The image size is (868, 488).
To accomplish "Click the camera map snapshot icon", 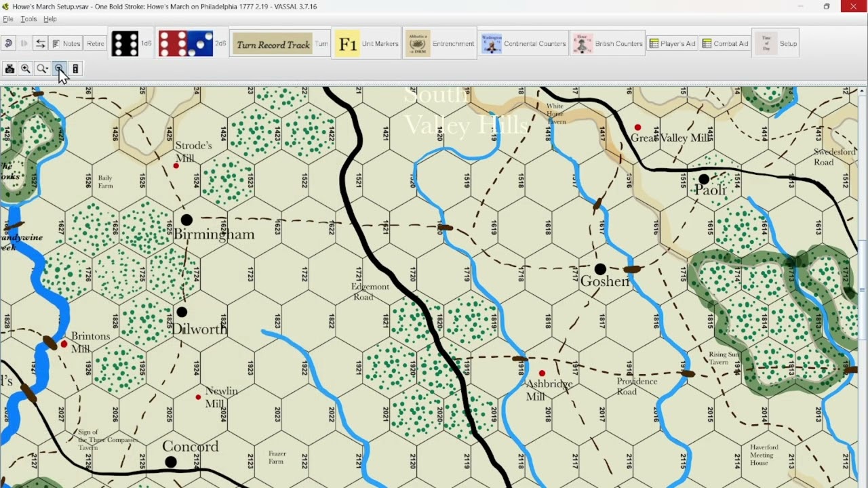I will coord(9,68).
